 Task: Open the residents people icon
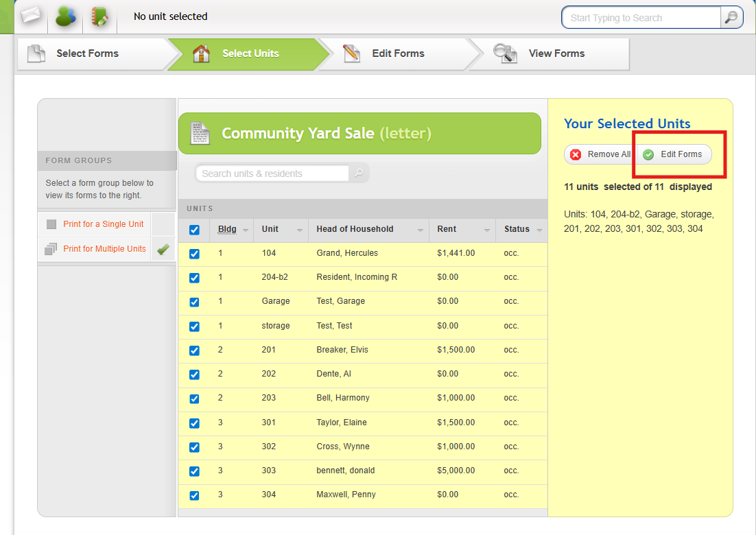pos(65,16)
